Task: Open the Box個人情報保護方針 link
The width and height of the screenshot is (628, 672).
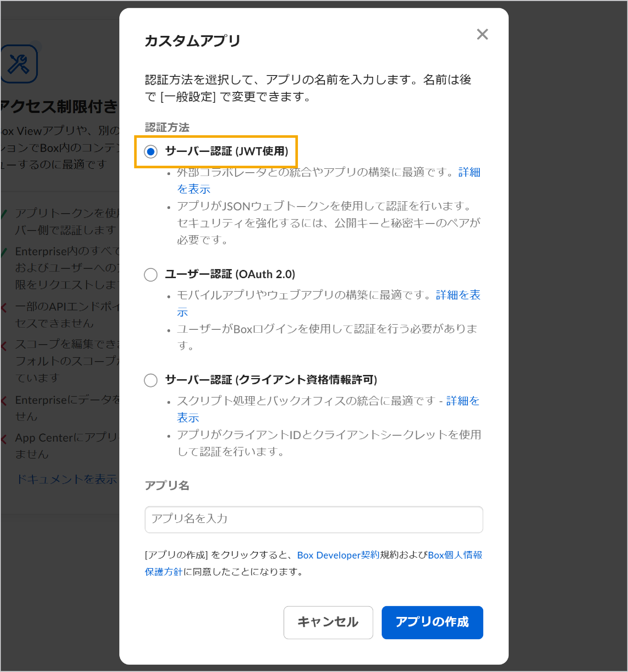Action: pos(455,555)
